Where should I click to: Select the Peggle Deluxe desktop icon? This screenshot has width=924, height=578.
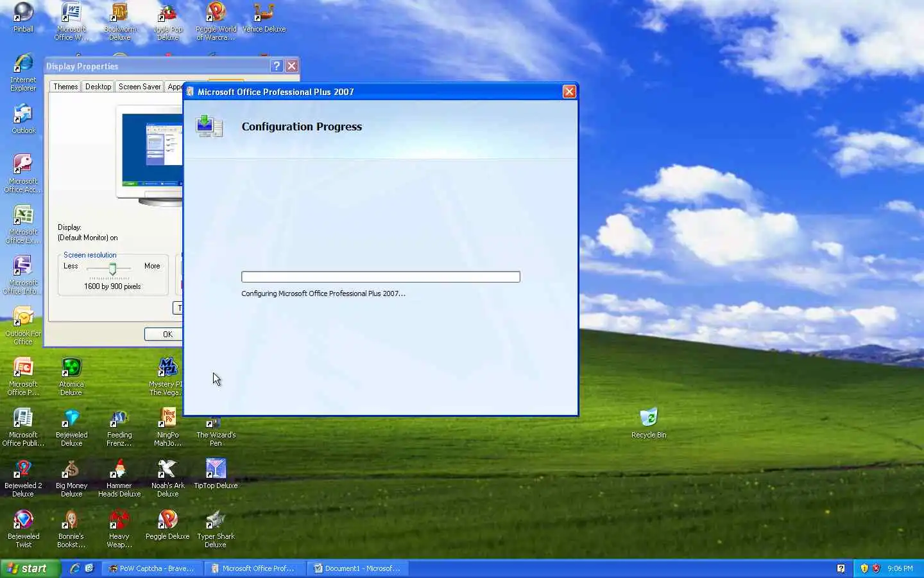pos(167,525)
